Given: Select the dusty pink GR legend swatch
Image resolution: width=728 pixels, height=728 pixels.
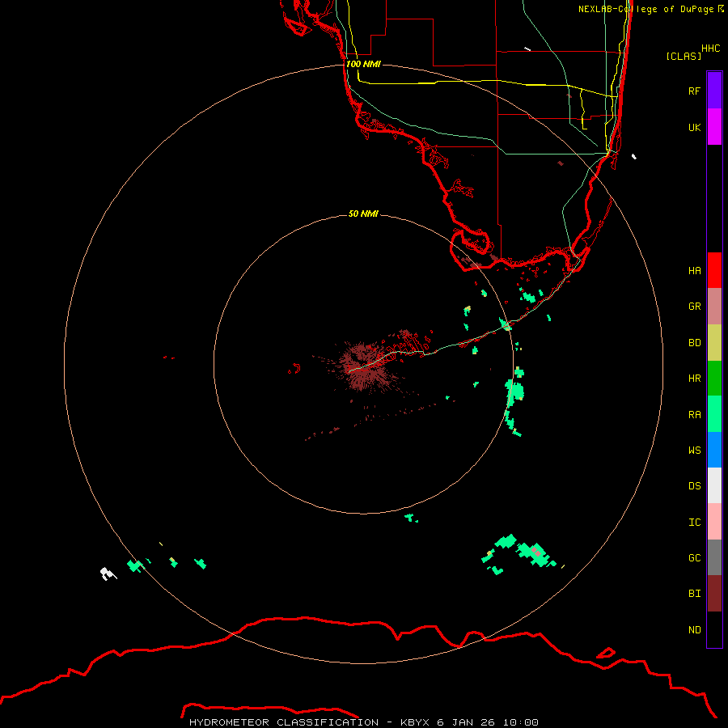Looking at the screenshot, I should 714,307.
